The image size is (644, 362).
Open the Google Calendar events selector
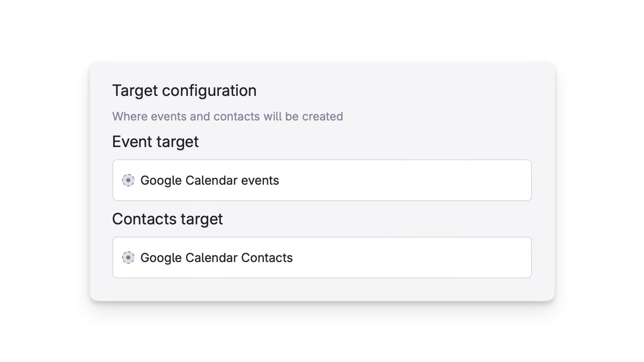click(322, 180)
